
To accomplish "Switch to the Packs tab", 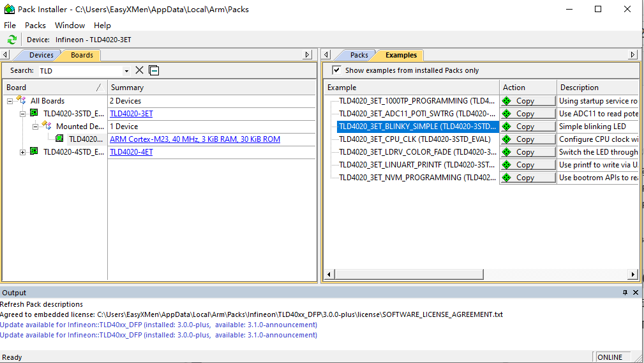I will [359, 55].
